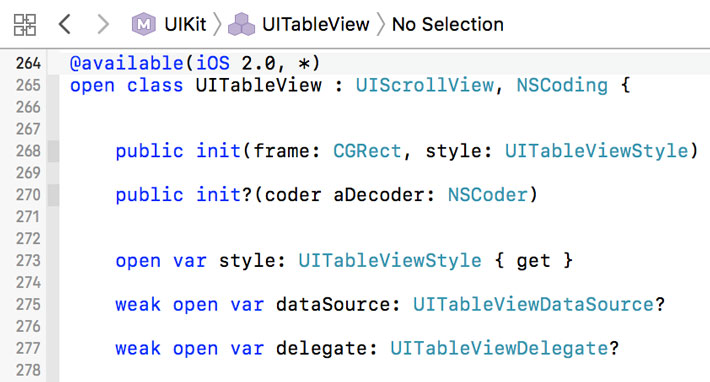
Task: Go forward with the right arrow
Action: pyautogui.click(x=103, y=24)
